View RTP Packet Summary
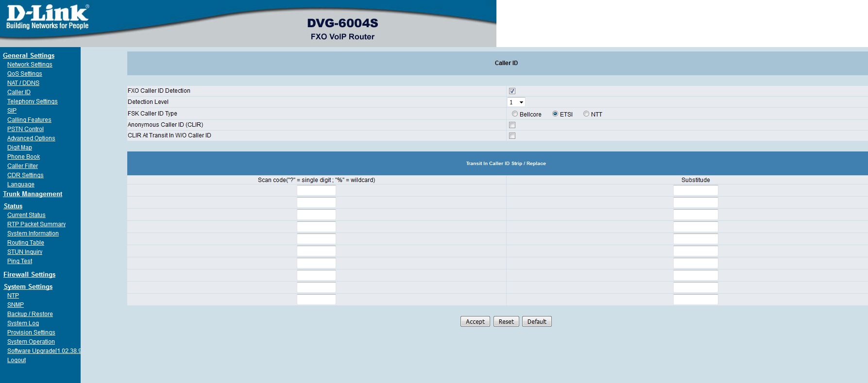This screenshot has width=868, height=383. pos(36,224)
